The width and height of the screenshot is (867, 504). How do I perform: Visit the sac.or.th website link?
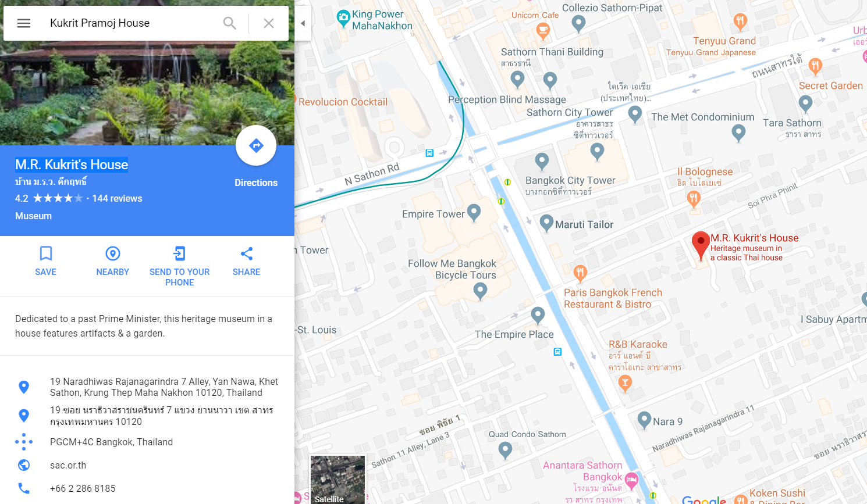tap(68, 465)
